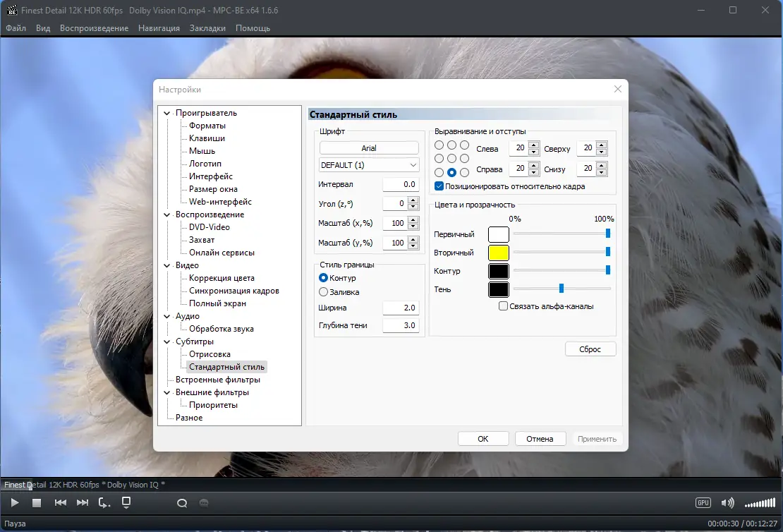
Task: Click the Arial font selection button
Action: [x=369, y=148]
